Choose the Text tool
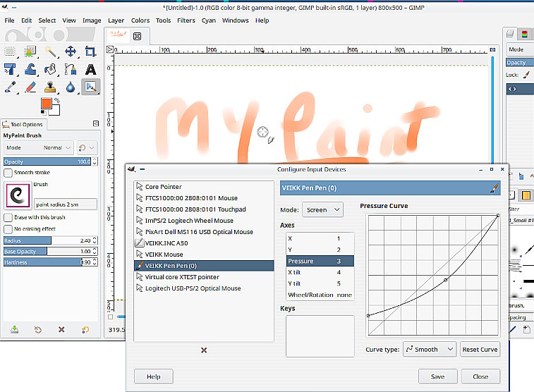This screenshot has height=392, width=534. tap(90, 69)
